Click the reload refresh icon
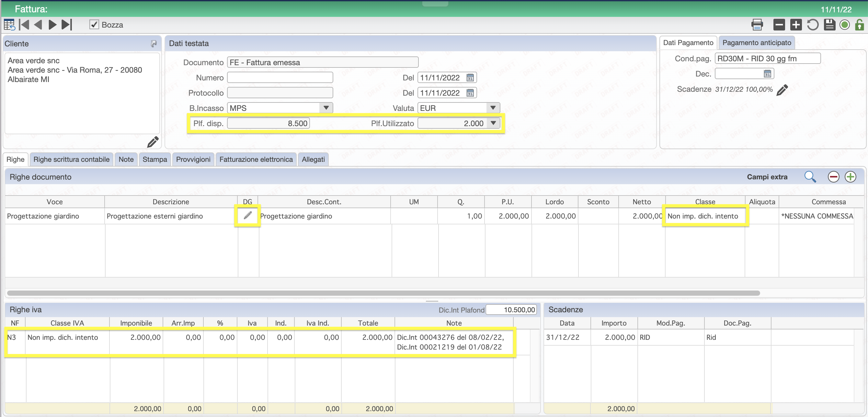The width and height of the screenshot is (868, 417). tap(813, 25)
